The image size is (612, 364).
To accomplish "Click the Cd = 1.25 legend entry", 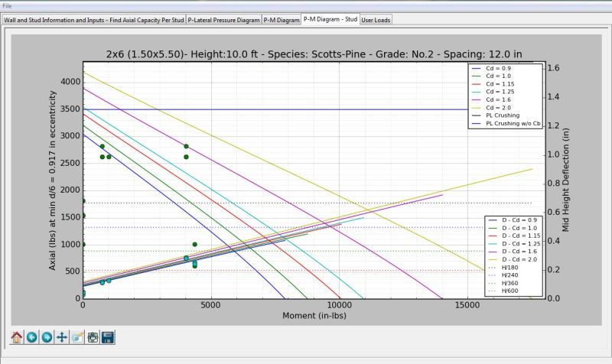I will pos(493,92).
